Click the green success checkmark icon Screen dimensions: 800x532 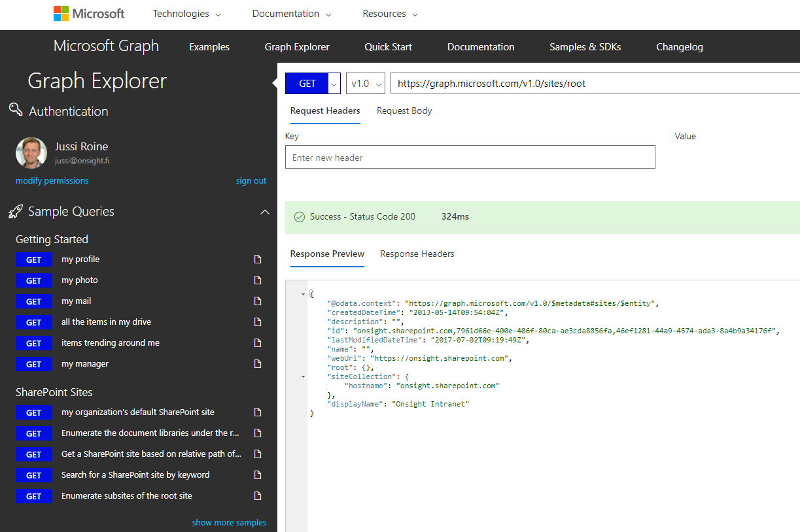[300, 217]
